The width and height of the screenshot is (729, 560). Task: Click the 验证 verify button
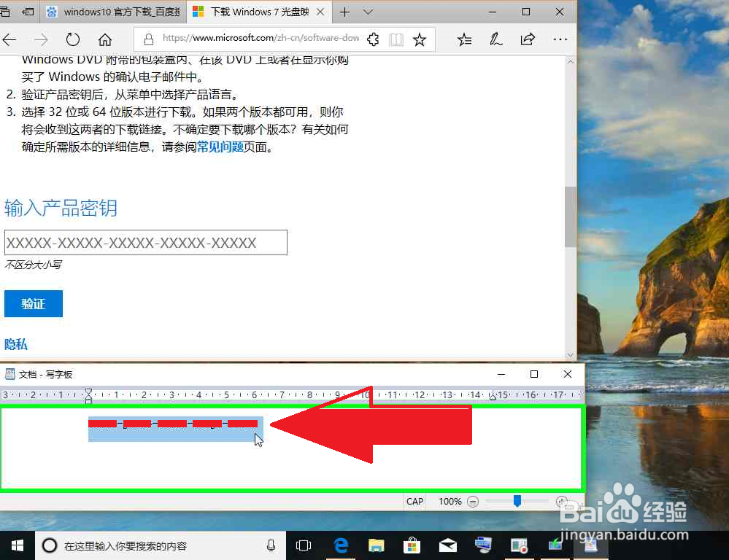(34, 304)
